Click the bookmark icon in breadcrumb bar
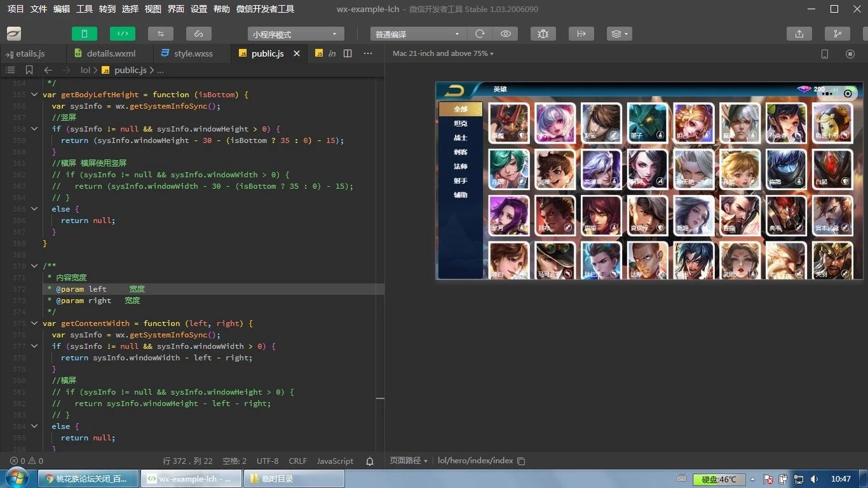 pos(29,70)
